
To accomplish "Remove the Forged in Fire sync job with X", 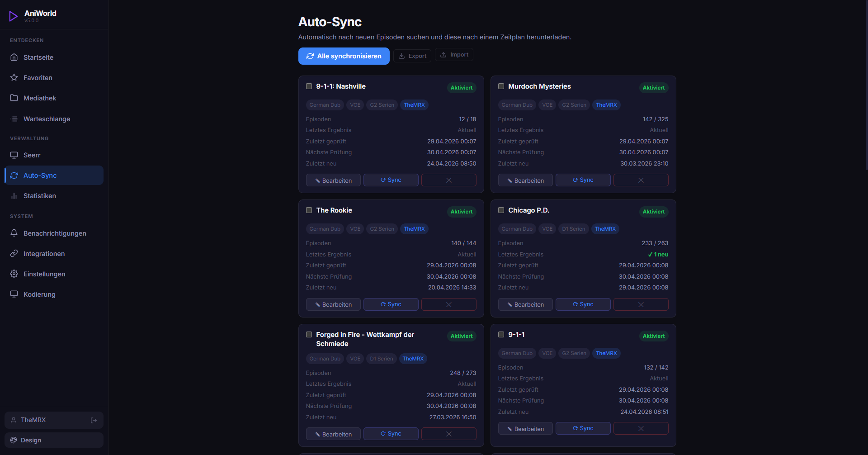I will tap(449, 434).
